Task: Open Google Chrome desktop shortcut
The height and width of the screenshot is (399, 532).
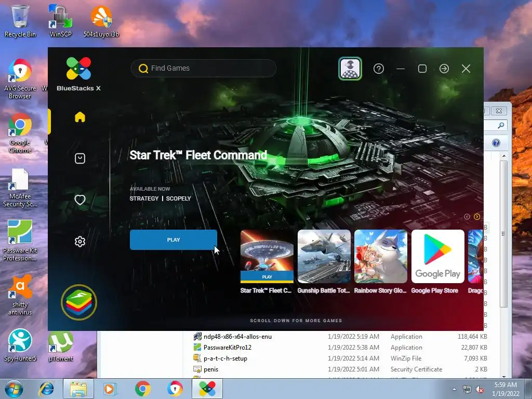Action: click(x=20, y=133)
